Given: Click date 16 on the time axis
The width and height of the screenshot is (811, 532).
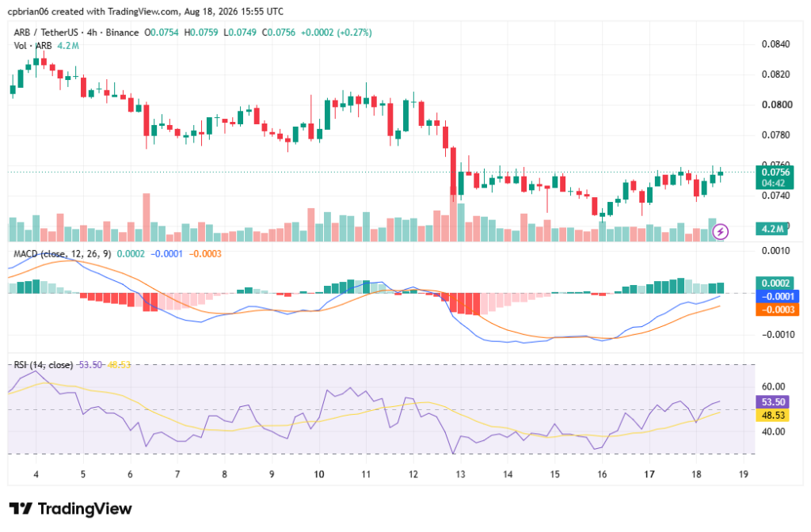Looking at the screenshot, I should [x=602, y=475].
